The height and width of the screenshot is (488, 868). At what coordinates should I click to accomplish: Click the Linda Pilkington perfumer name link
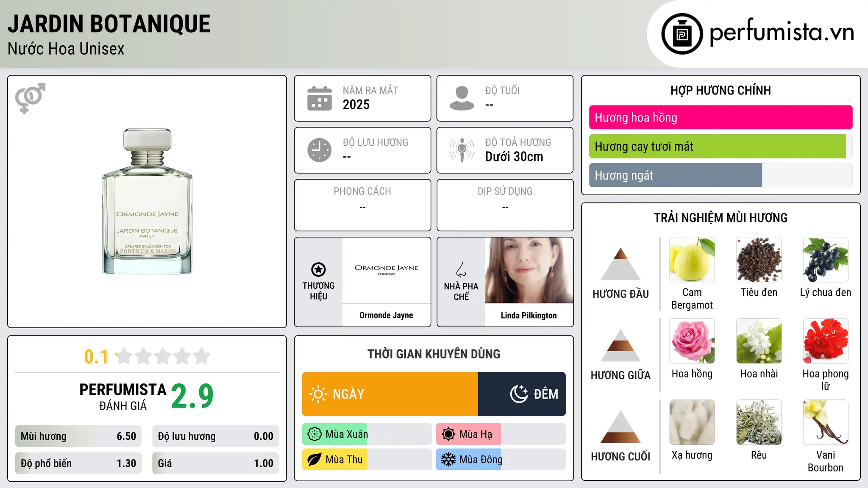[529, 315]
